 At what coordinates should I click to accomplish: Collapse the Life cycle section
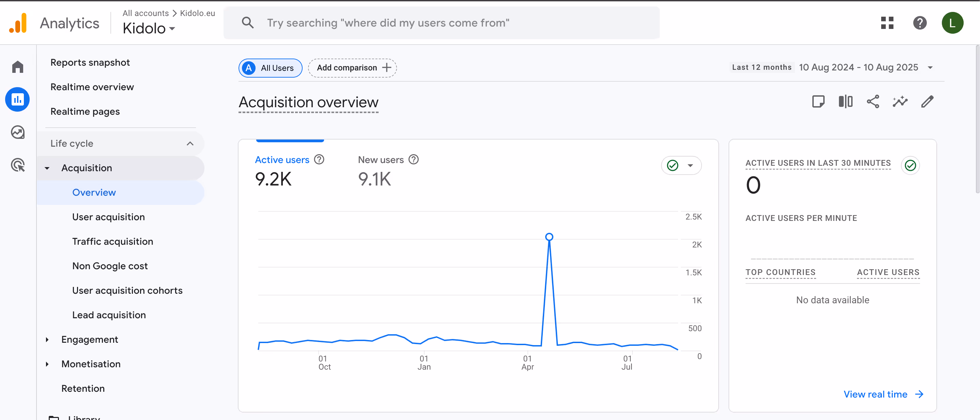190,144
